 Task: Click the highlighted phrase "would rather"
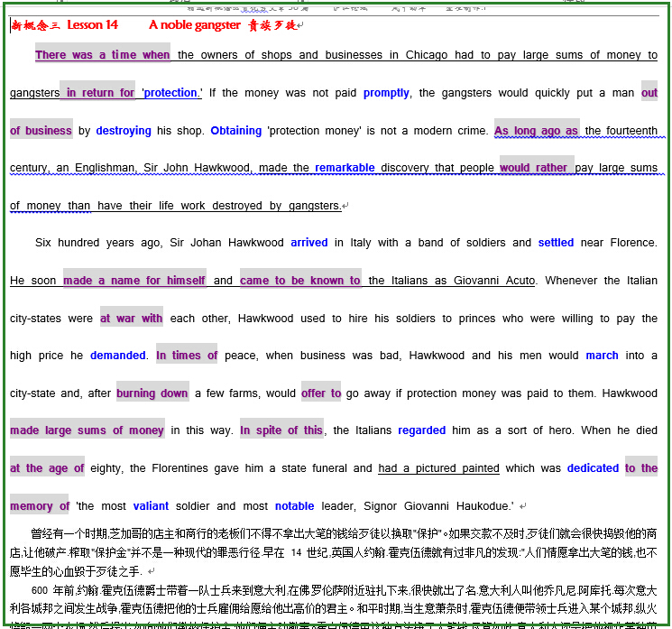click(x=536, y=168)
